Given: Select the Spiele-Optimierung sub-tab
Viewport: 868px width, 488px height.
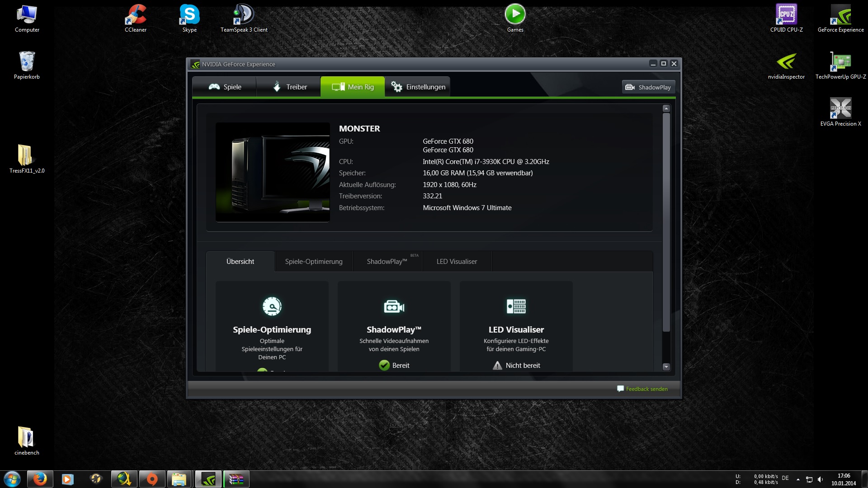Looking at the screenshot, I should point(313,262).
